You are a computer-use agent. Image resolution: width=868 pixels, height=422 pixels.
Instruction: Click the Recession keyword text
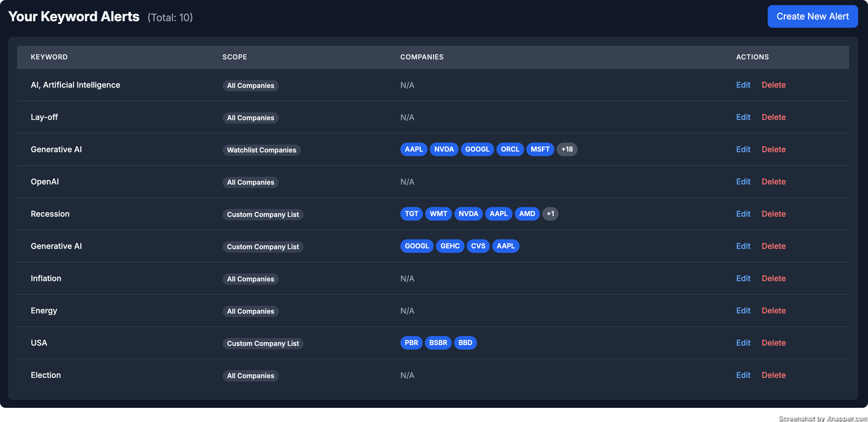point(50,214)
